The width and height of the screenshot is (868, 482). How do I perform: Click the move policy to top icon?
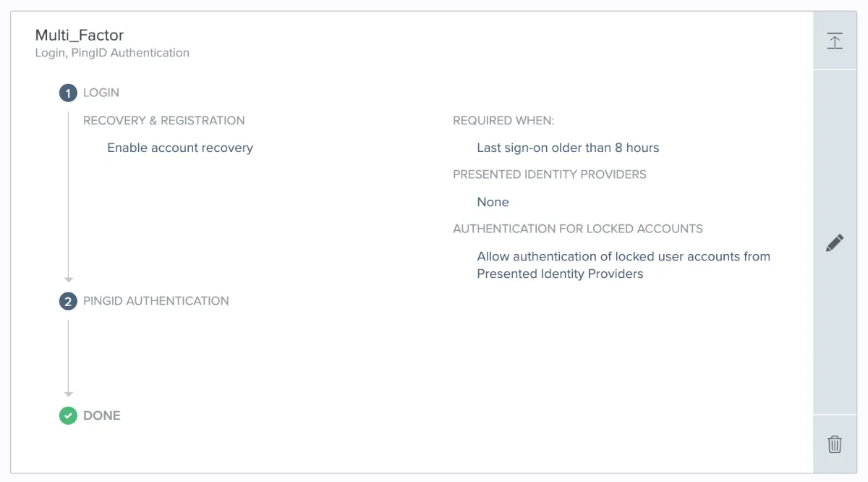point(835,41)
